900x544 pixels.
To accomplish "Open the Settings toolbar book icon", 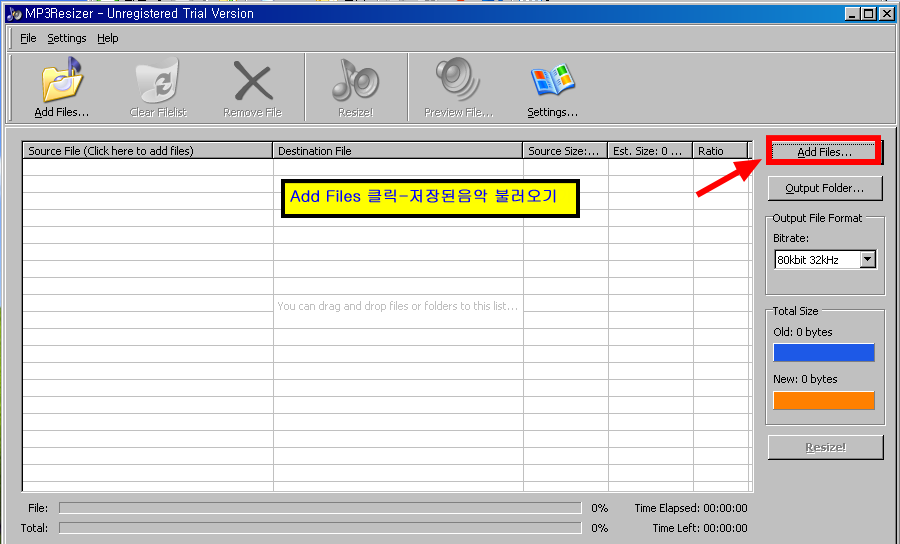I will tap(553, 80).
